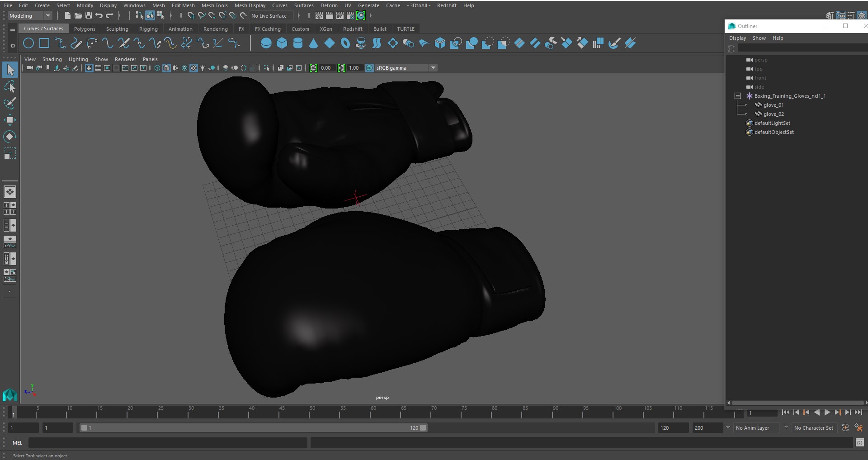Image resolution: width=868 pixels, height=460 pixels.
Task: Toggle viewport shadows
Action: tap(212, 68)
